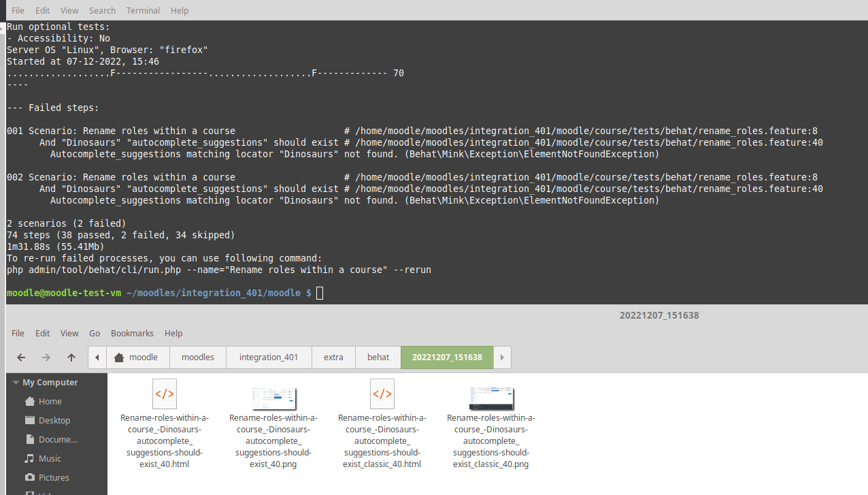Select the 20221207_151638 path segment
868x495 pixels.
[447, 357]
